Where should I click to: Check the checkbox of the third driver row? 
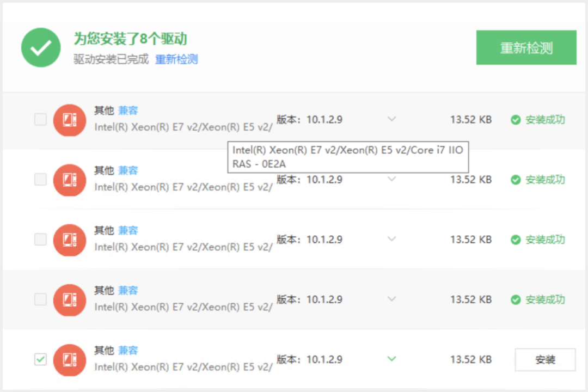click(40, 240)
